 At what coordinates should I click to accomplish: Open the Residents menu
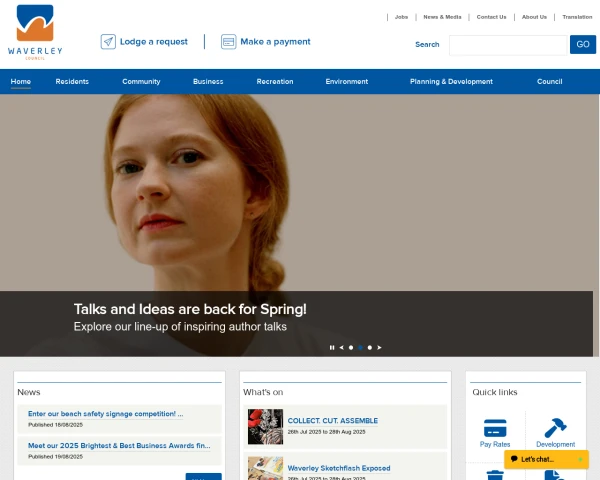point(72,82)
